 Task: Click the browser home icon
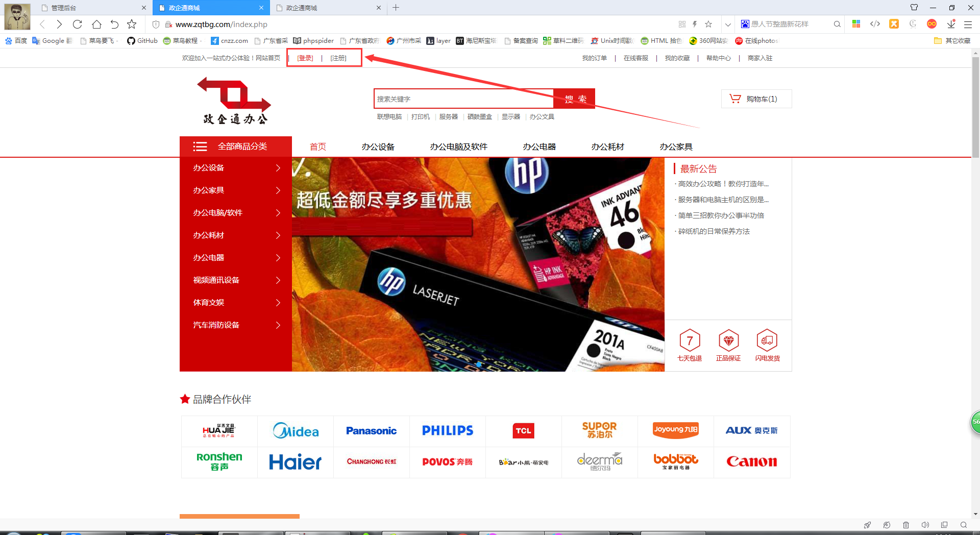[96, 24]
